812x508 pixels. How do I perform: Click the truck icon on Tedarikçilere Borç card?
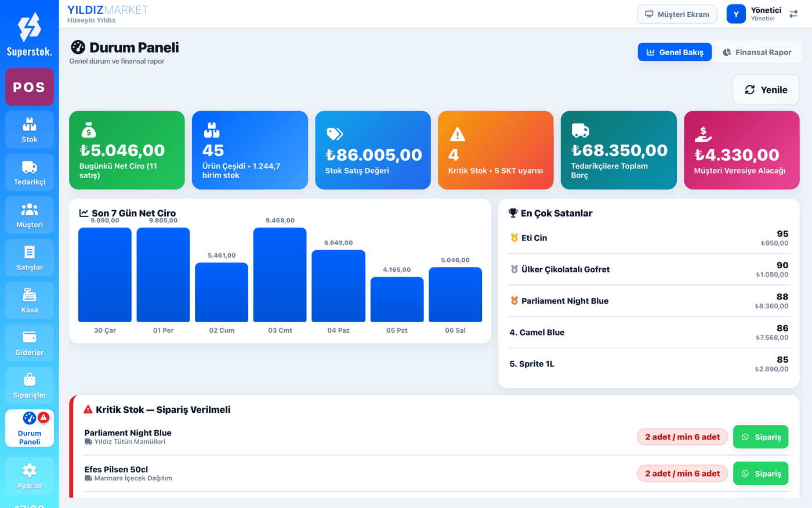click(x=581, y=130)
